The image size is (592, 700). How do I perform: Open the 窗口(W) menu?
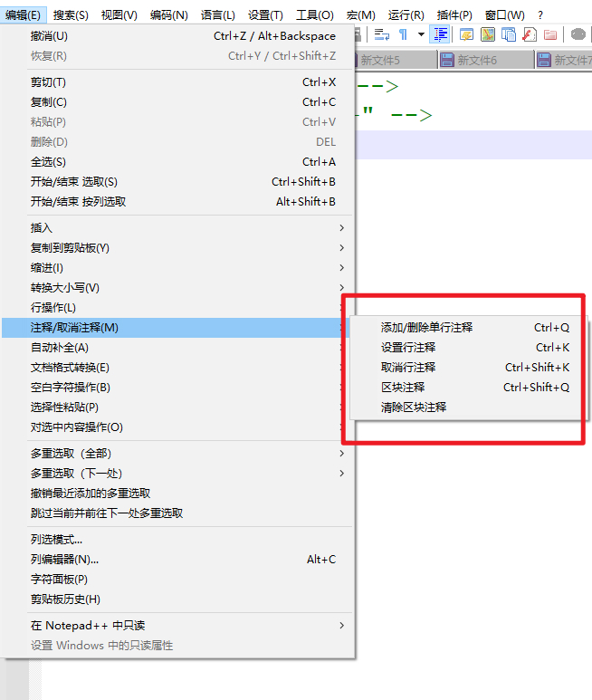[504, 15]
